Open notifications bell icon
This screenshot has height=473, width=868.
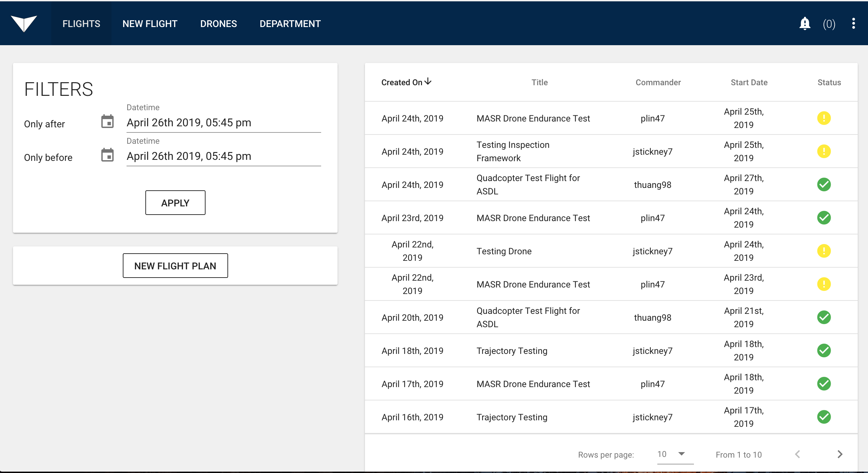(805, 24)
